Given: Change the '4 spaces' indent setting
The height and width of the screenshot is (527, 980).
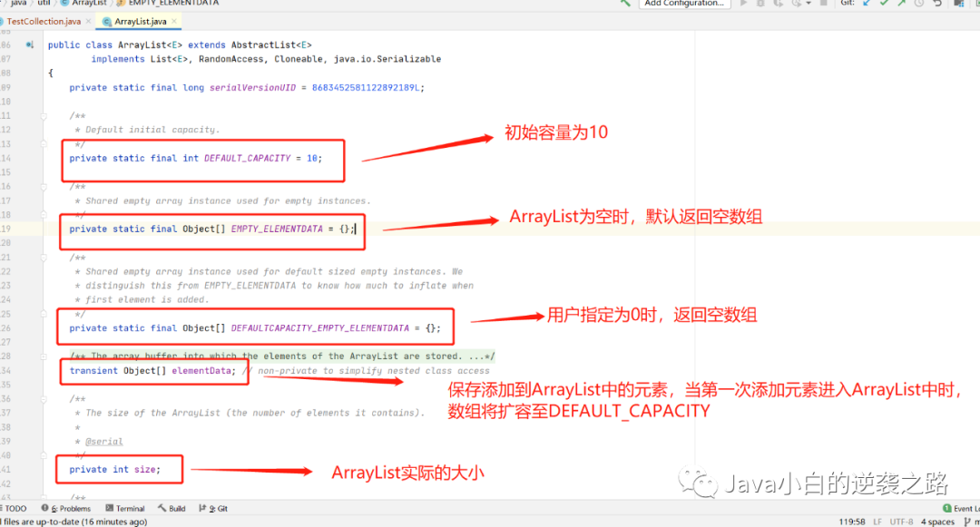Looking at the screenshot, I should (x=937, y=522).
